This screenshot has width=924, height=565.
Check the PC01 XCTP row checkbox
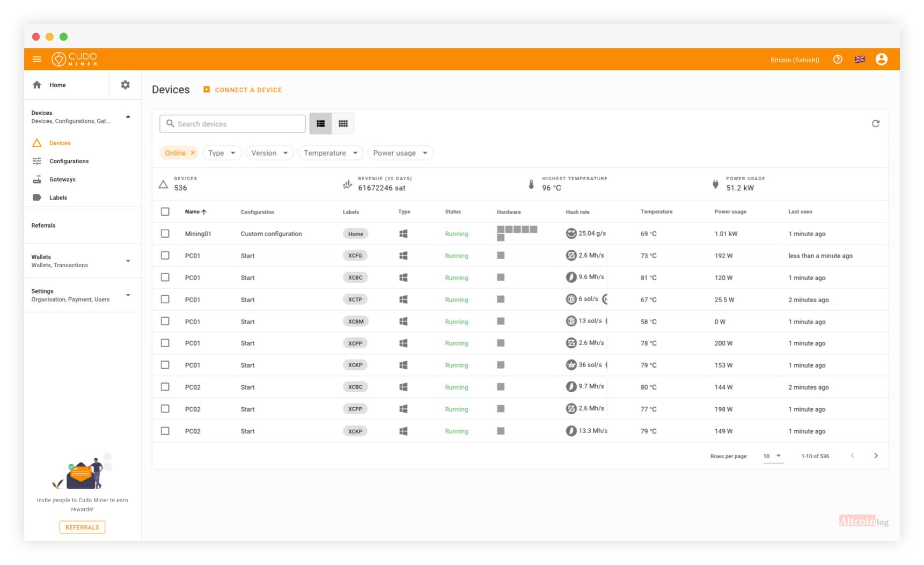click(x=165, y=299)
